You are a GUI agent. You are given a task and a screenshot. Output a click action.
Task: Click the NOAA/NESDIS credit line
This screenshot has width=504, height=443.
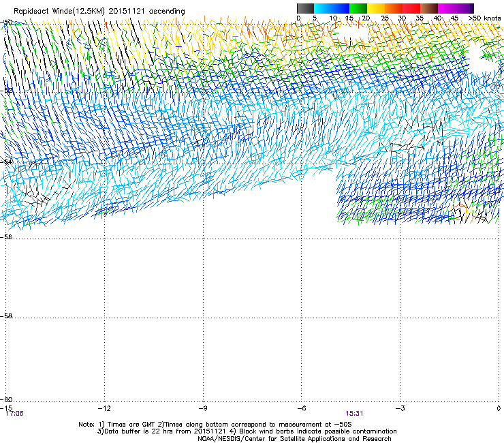click(294, 439)
